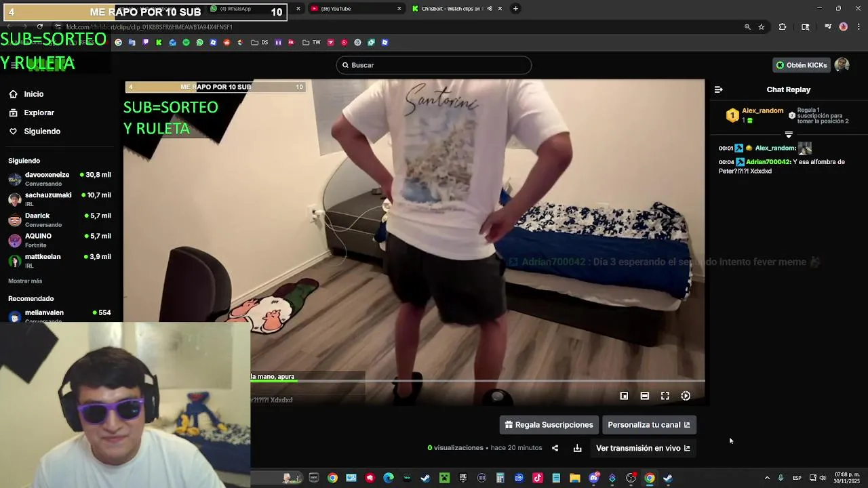Click the Alex_random top gifter name

tap(762, 110)
